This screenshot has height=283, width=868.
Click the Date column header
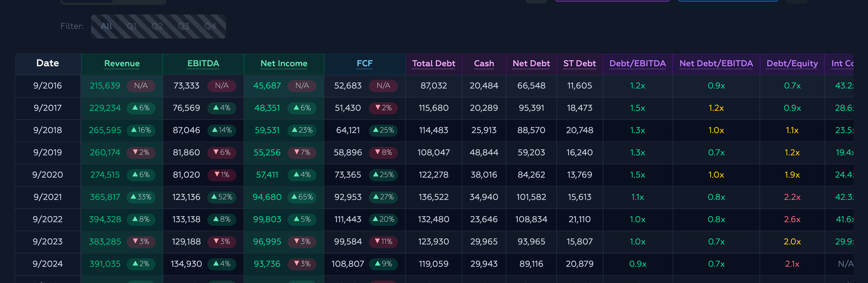(x=48, y=63)
